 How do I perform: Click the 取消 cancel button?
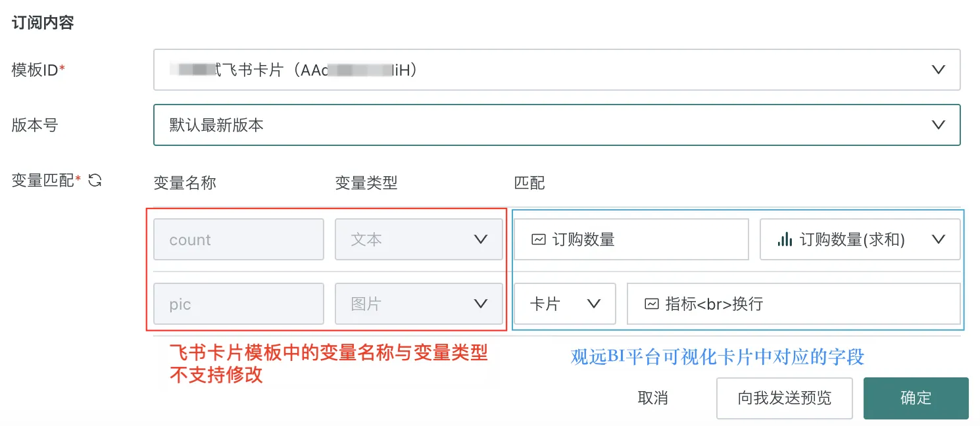click(652, 398)
